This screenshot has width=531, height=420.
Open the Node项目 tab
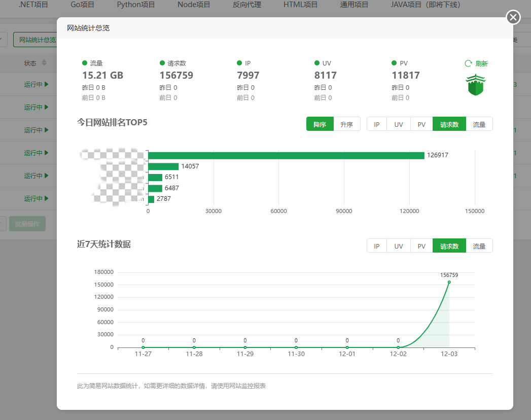coord(194,5)
